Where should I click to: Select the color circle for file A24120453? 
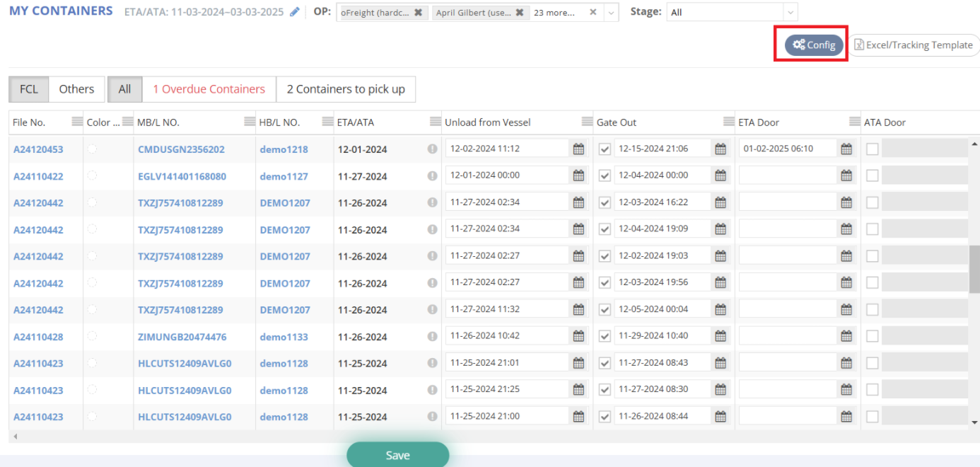click(x=92, y=149)
